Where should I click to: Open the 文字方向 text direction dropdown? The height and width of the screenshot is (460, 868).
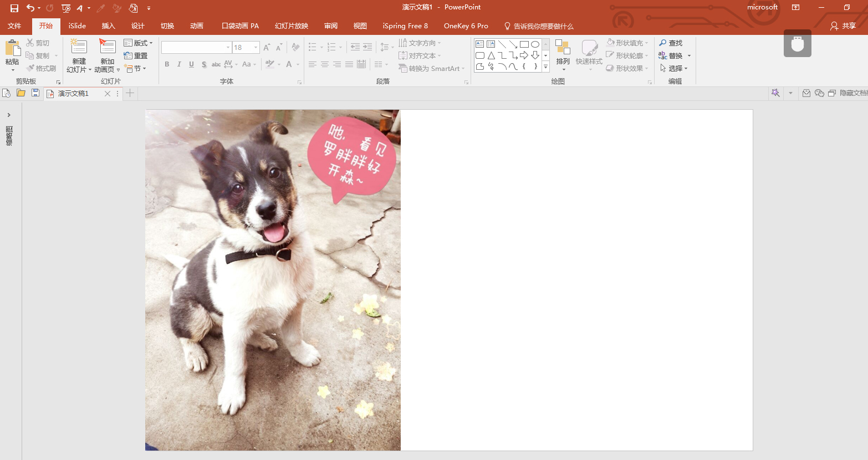[x=420, y=43]
